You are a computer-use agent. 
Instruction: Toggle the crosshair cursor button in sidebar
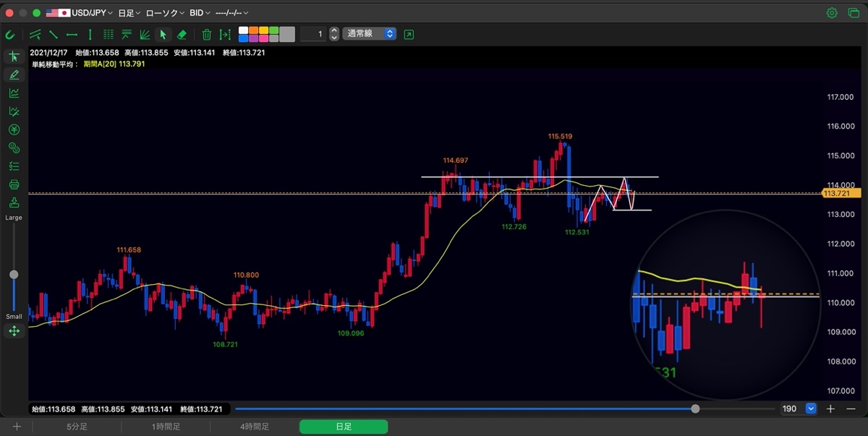click(14, 56)
